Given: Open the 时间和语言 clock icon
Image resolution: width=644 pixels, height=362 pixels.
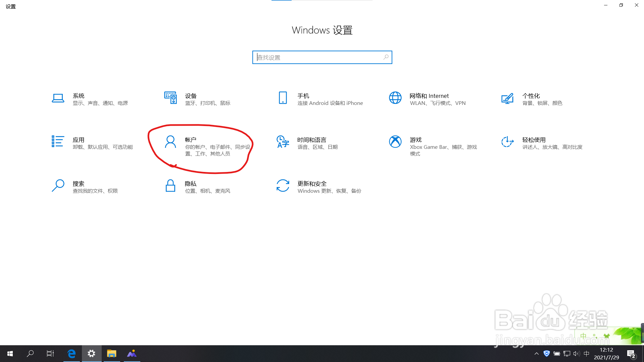Looking at the screenshot, I should [283, 142].
